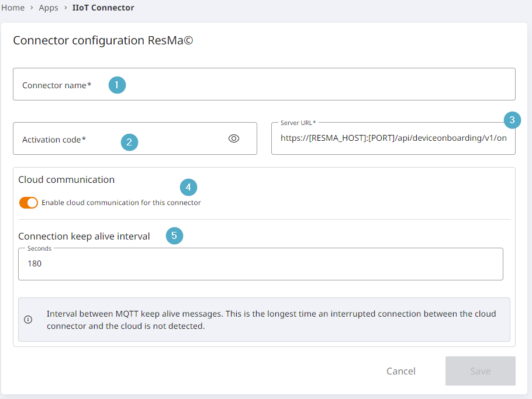Screen dimensions: 532x399
Task: Select IIoT Connector breadcrumb item
Action: (103, 8)
